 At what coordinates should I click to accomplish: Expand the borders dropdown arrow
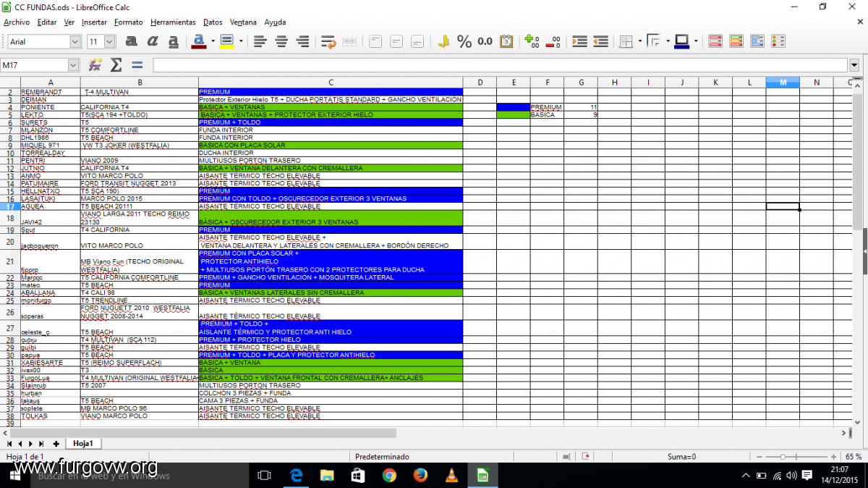[639, 41]
